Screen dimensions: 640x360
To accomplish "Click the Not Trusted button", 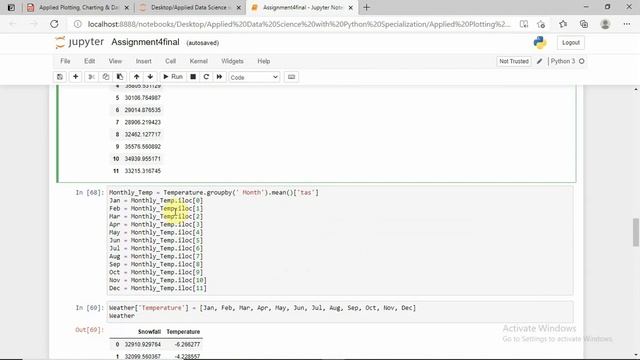I will 514,61.
